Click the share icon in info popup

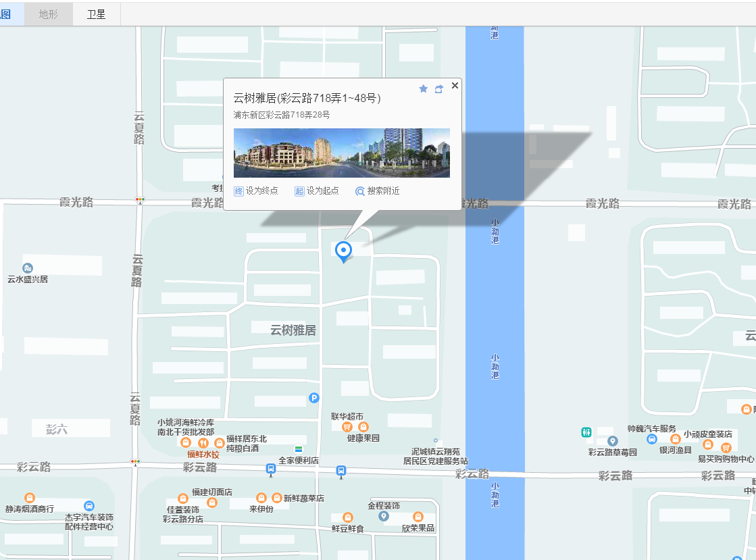pos(439,88)
